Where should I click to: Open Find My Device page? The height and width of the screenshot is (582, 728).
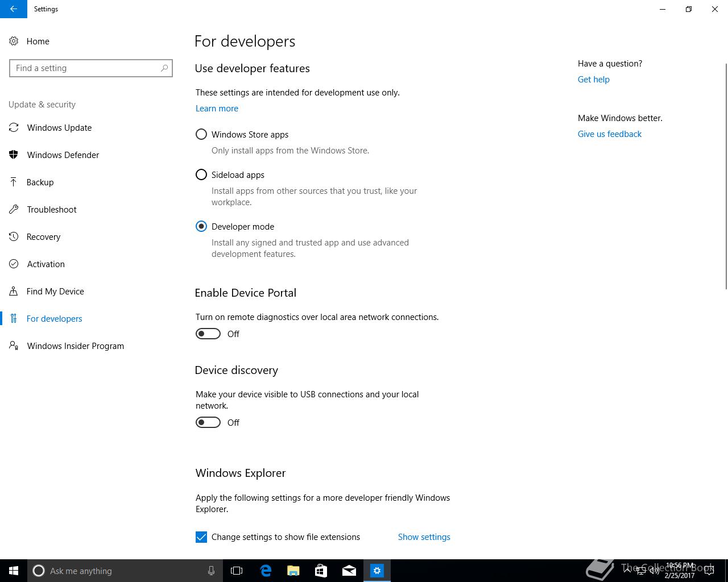point(55,291)
